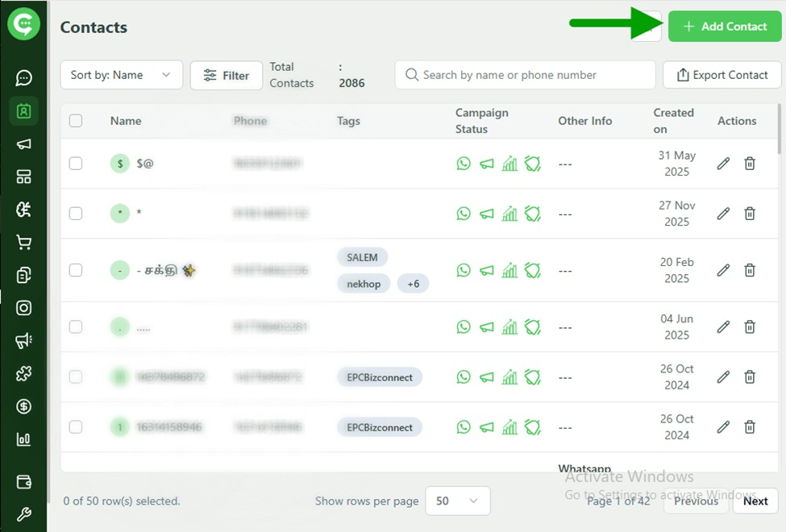Open the Sort by: Name dropdown
786x532 pixels.
point(121,74)
